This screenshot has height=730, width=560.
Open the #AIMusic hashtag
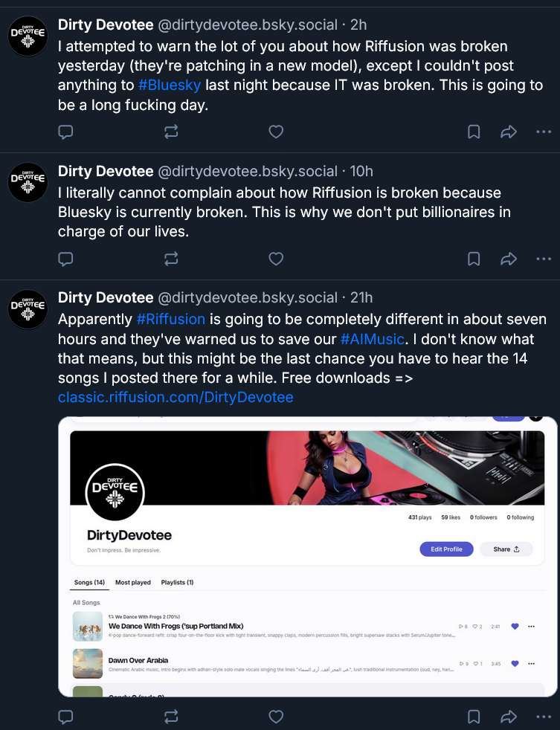pyautogui.click(x=373, y=339)
